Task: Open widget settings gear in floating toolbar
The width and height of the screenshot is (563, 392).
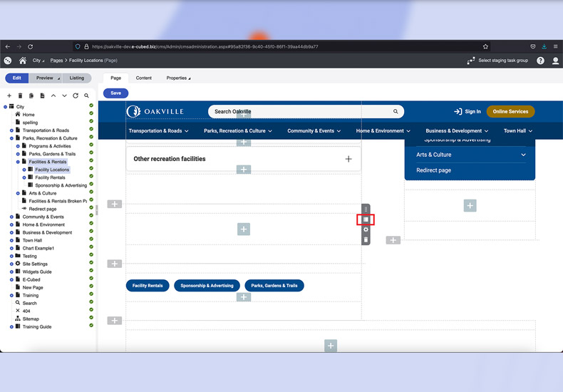Action: [366, 229]
